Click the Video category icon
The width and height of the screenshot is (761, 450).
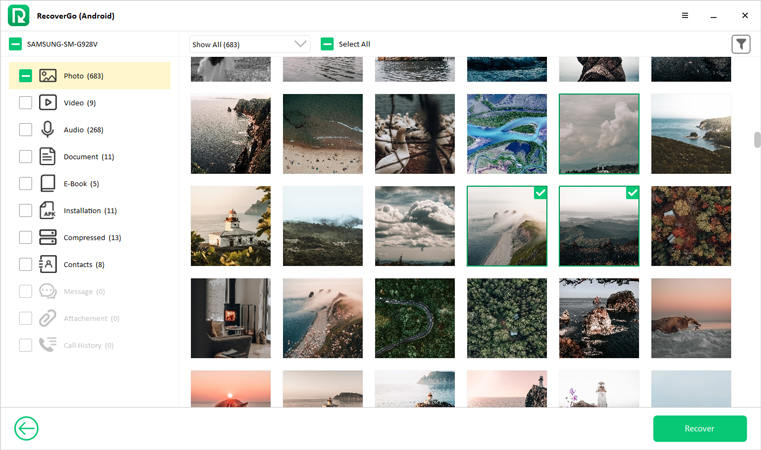(47, 102)
